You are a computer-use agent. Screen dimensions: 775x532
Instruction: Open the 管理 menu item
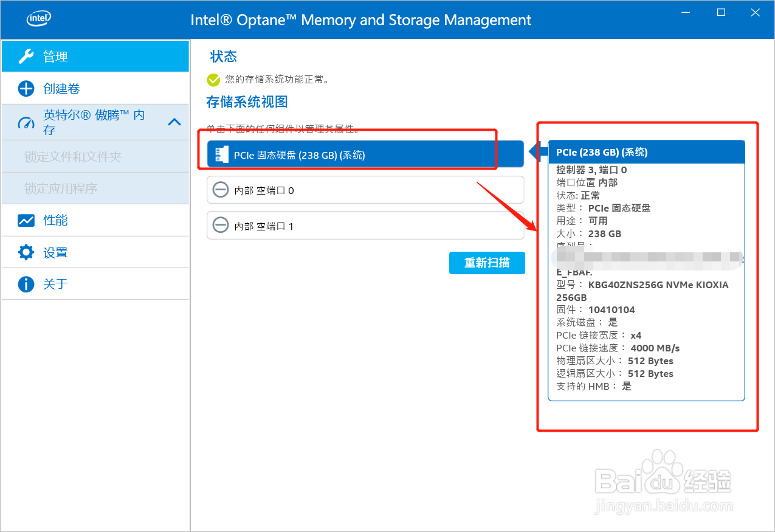(x=95, y=57)
